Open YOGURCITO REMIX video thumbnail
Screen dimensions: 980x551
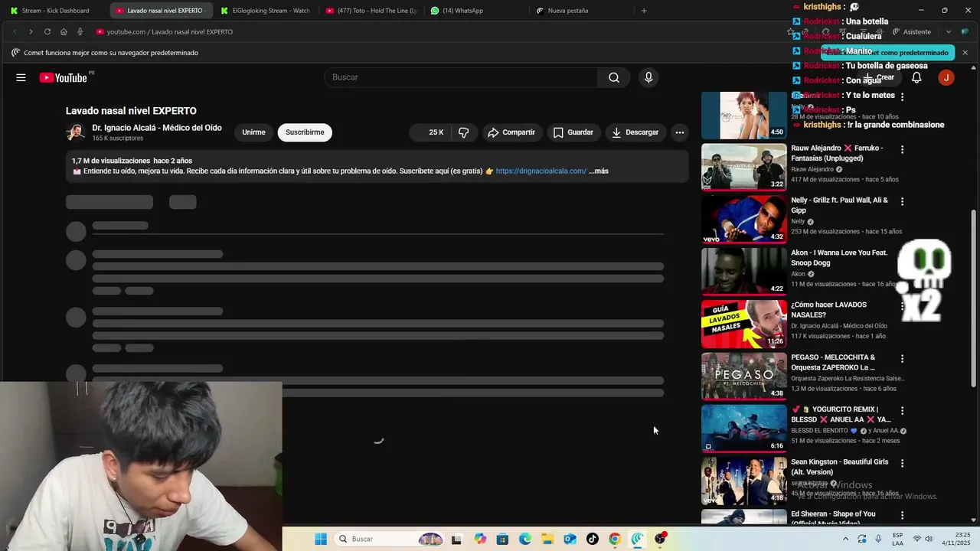click(743, 428)
